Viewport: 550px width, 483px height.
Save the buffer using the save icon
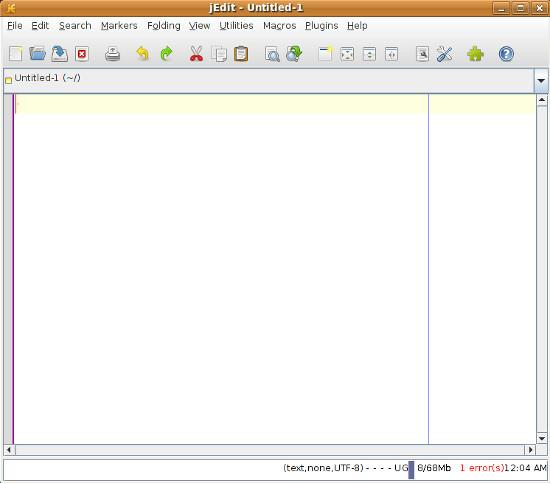click(60, 54)
